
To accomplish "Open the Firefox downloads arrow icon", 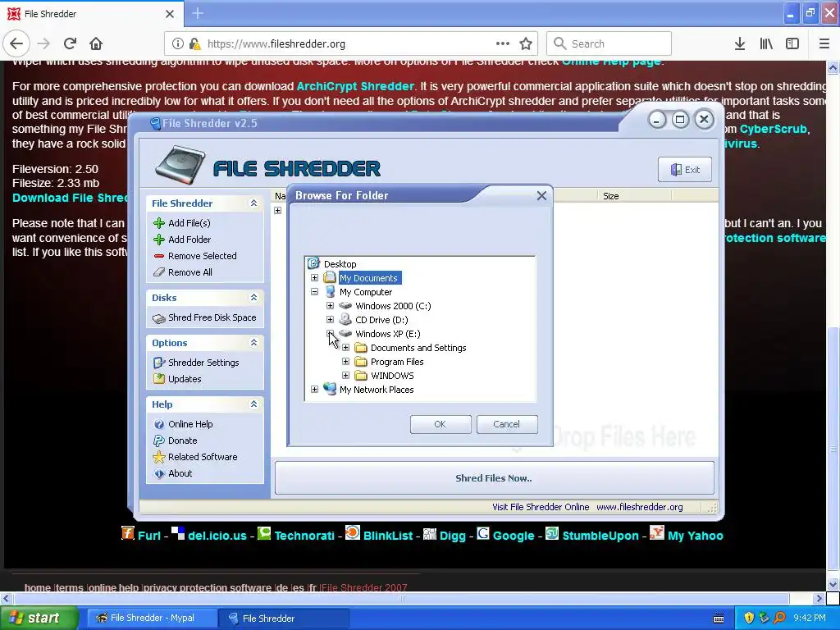I will click(740, 43).
